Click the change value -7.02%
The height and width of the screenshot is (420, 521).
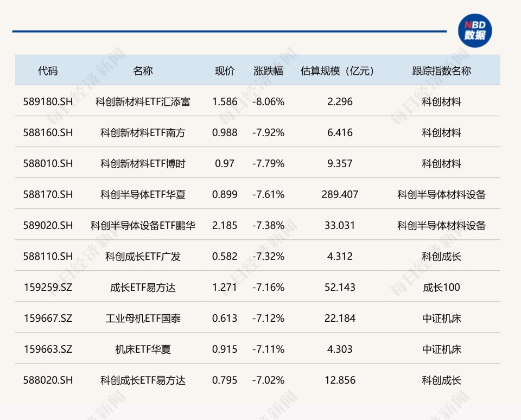tap(268, 380)
